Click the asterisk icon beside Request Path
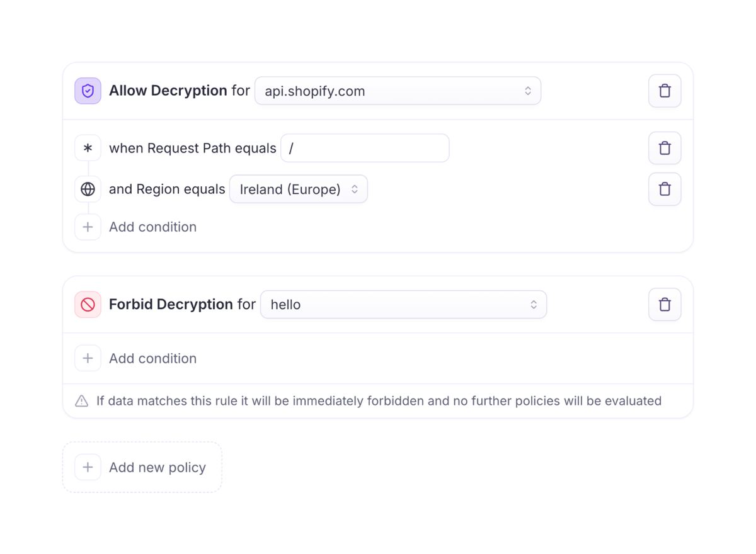Image resolution: width=756 pixels, height=554 pixels. [88, 147]
